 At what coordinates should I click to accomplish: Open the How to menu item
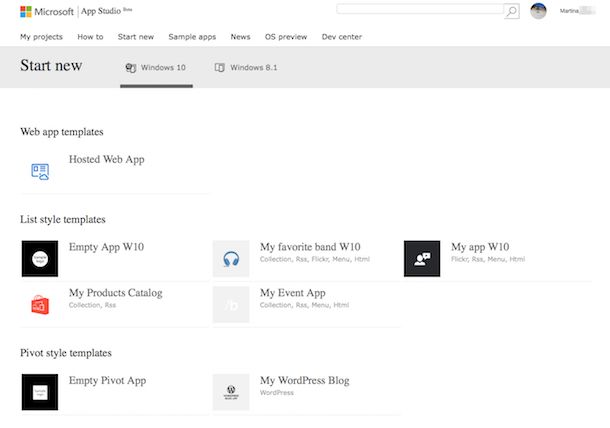coord(90,37)
